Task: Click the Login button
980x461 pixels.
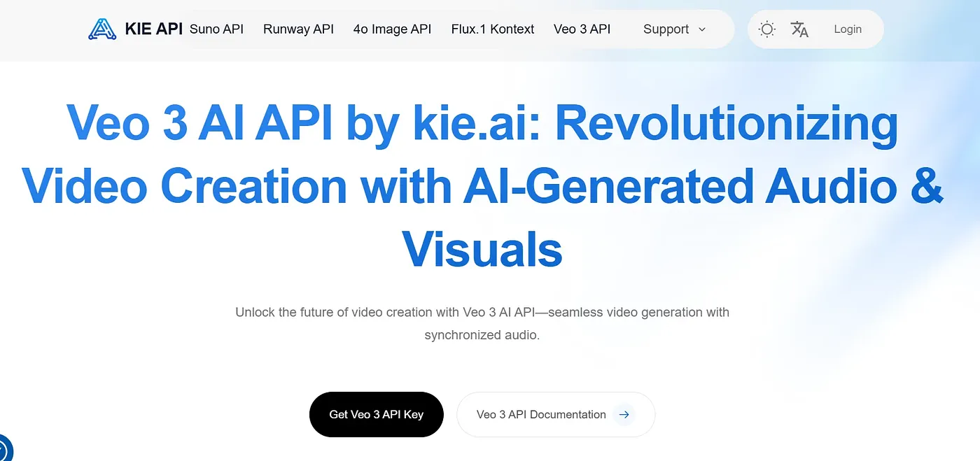Action: coord(848,29)
